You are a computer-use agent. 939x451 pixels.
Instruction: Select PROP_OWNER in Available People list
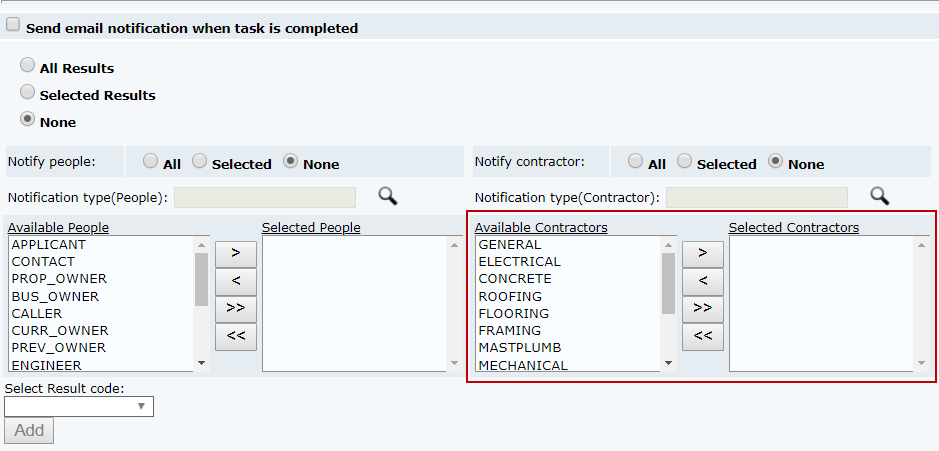click(x=59, y=279)
